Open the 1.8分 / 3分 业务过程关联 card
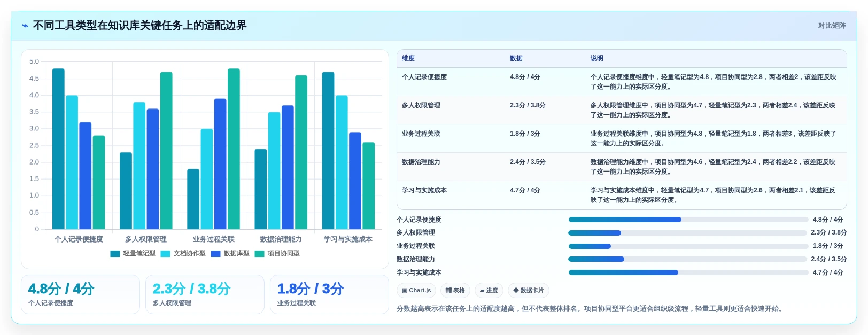 click(x=329, y=294)
